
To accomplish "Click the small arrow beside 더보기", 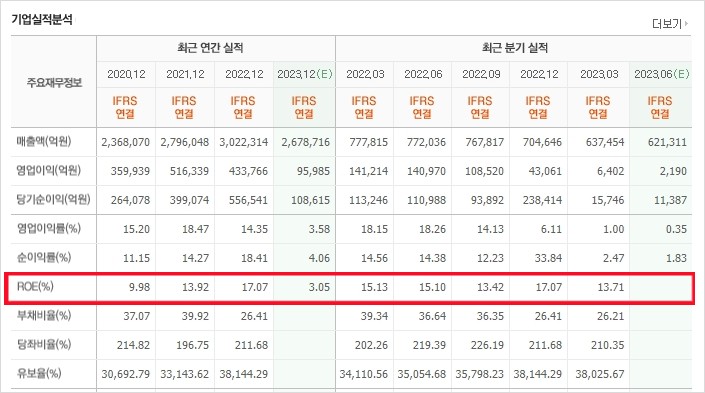I will pyautogui.click(x=686, y=23).
